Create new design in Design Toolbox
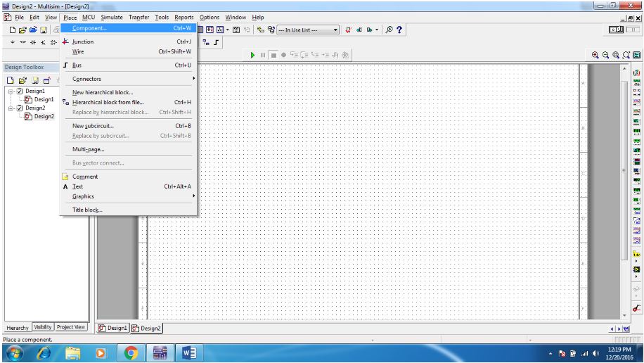 11,80
